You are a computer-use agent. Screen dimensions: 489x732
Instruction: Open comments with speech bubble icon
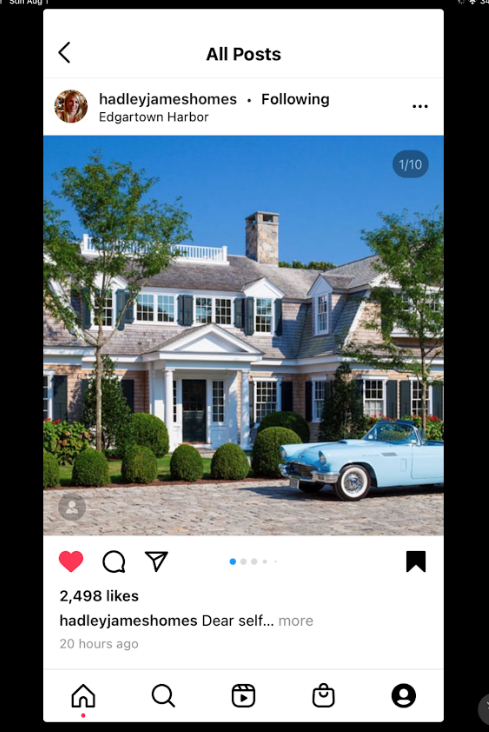(x=114, y=561)
